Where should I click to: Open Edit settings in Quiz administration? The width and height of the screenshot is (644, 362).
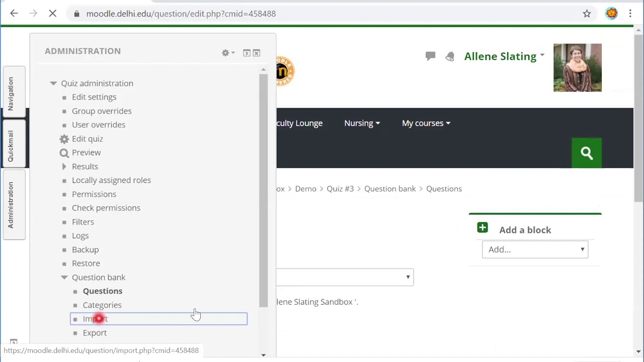[x=94, y=97]
